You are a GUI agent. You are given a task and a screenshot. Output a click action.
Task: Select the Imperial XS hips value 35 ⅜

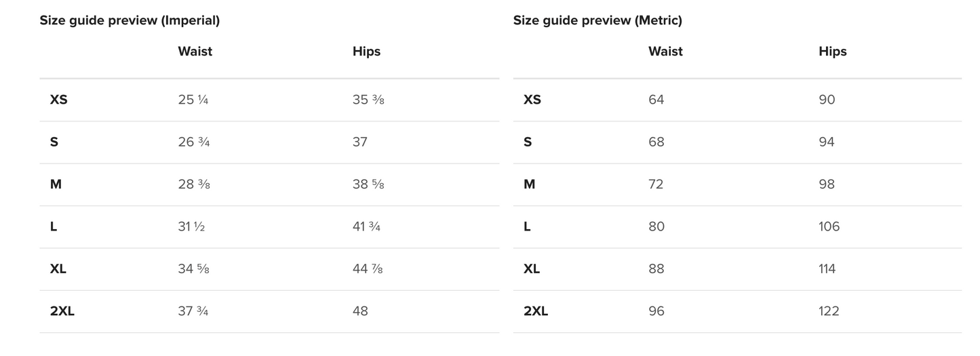(x=368, y=100)
